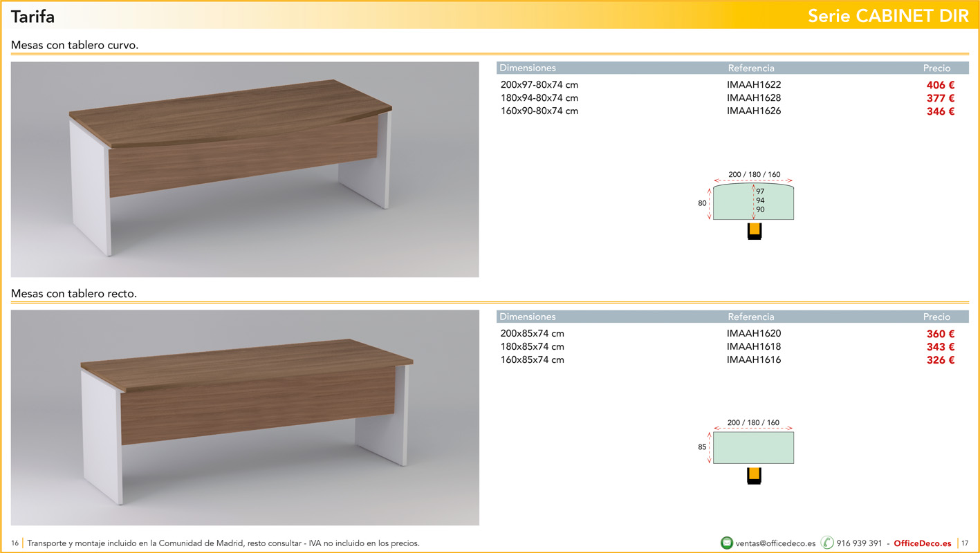Click reference IMAAH1626

point(754,111)
